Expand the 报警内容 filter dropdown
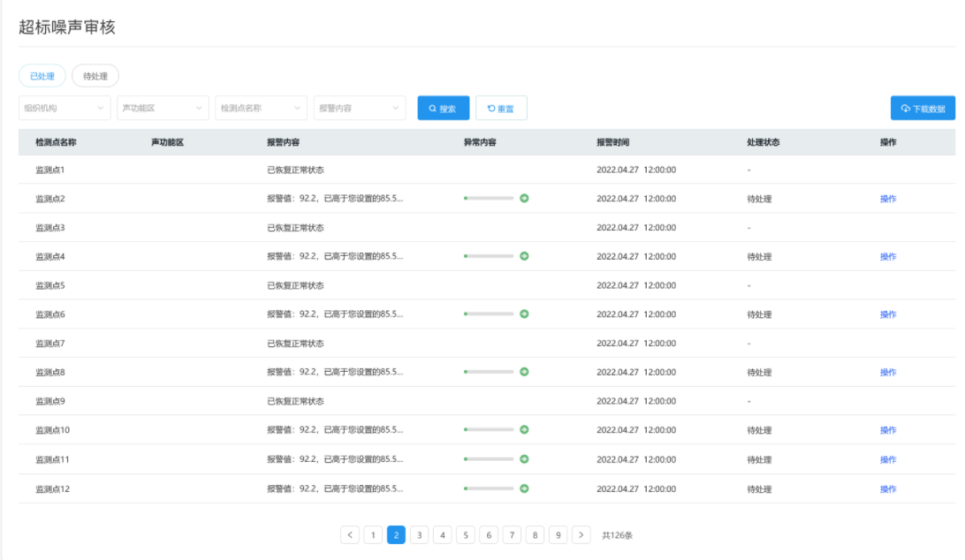This screenshot has width=965, height=560. pos(360,108)
